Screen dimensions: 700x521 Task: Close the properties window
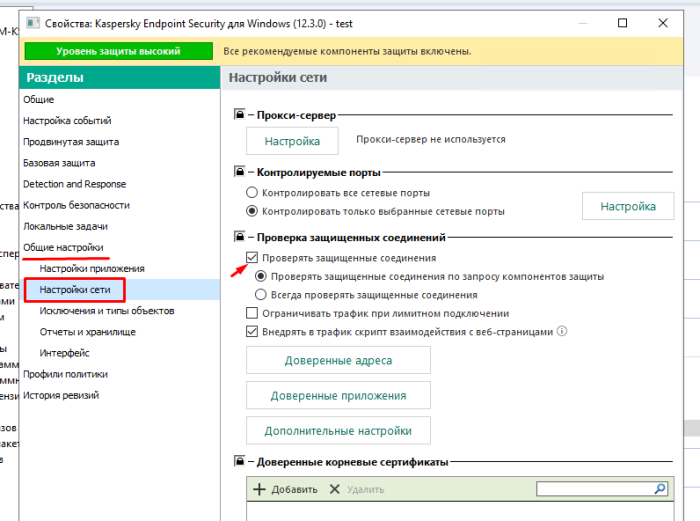point(663,23)
